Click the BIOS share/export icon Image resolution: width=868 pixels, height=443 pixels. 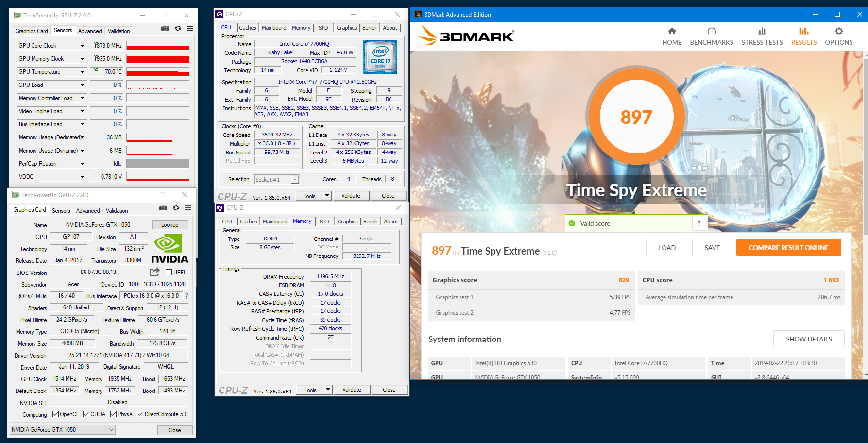[154, 272]
